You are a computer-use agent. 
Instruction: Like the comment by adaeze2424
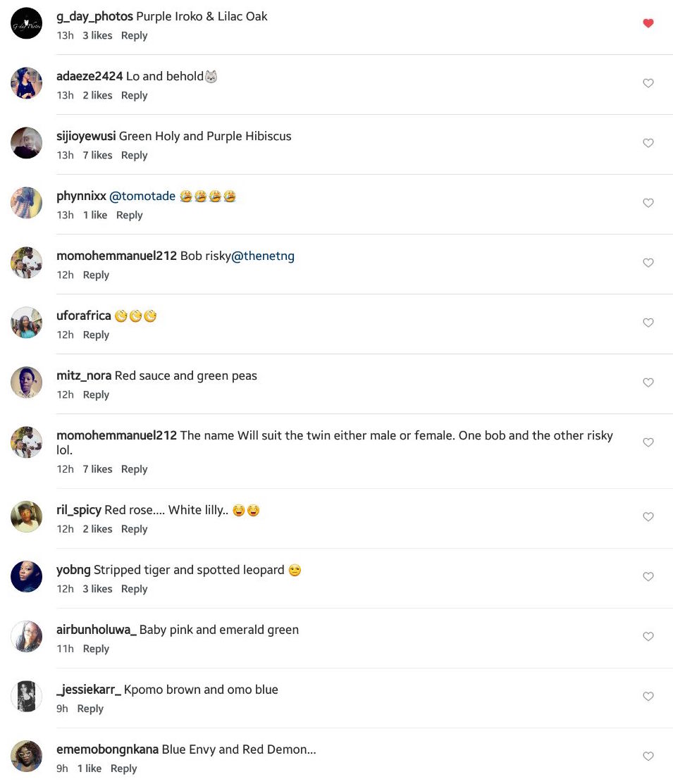pos(648,83)
